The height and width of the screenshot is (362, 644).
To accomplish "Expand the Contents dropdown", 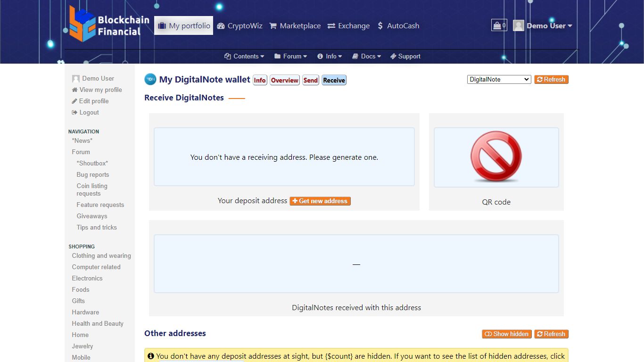I will [244, 56].
